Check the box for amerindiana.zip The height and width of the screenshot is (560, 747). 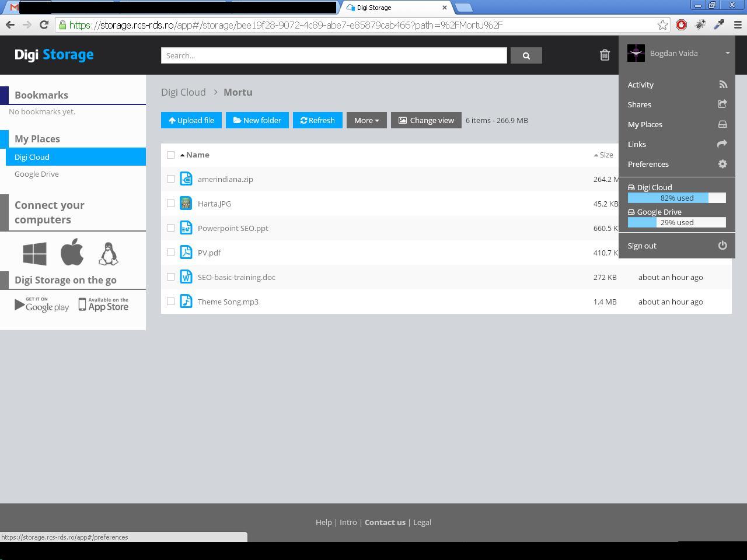(170, 179)
